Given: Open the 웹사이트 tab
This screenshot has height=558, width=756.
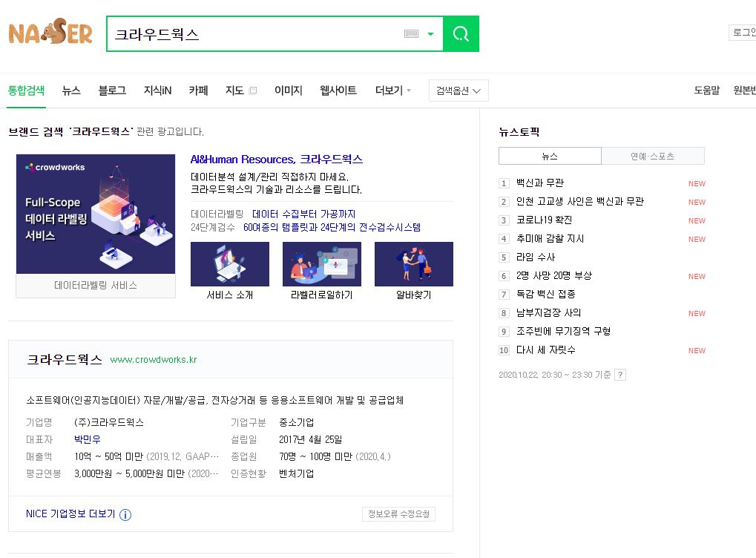Looking at the screenshot, I should [x=338, y=91].
